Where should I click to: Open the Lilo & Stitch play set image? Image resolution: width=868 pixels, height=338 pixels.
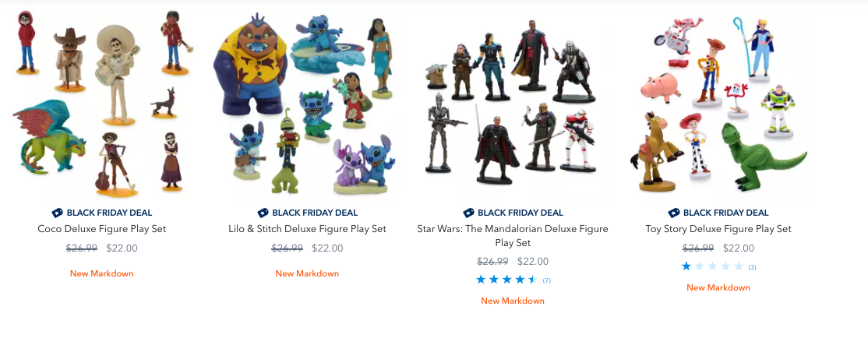tap(307, 105)
